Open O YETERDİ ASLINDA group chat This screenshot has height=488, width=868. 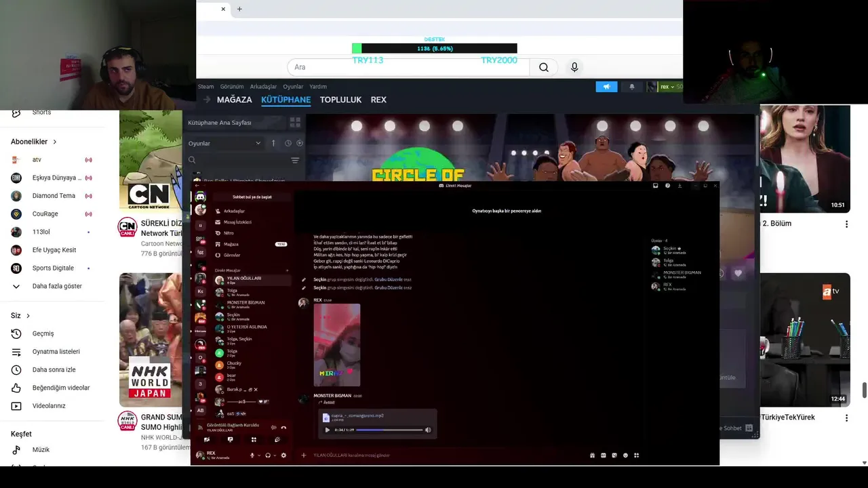coord(252,328)
